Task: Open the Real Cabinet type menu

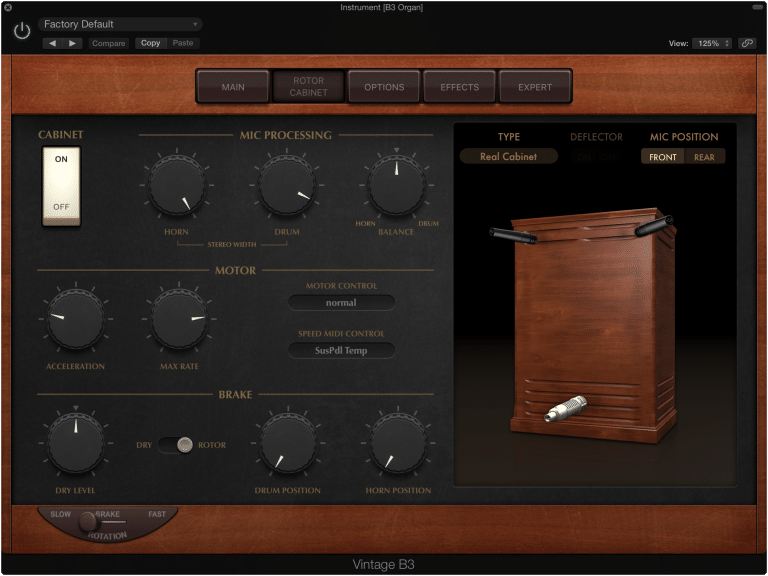Action: point(508,156)
